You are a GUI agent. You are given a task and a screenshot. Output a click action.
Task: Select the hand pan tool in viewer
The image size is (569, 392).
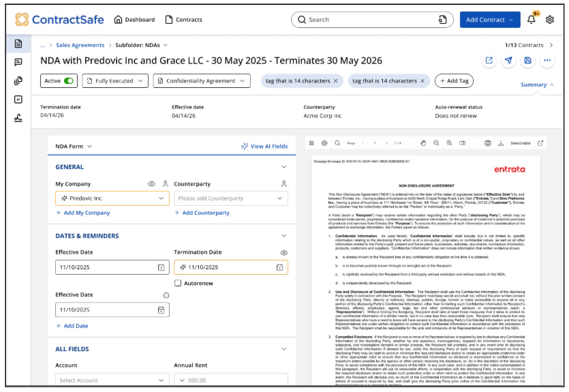pyautogui.click(x=423, y=143)
